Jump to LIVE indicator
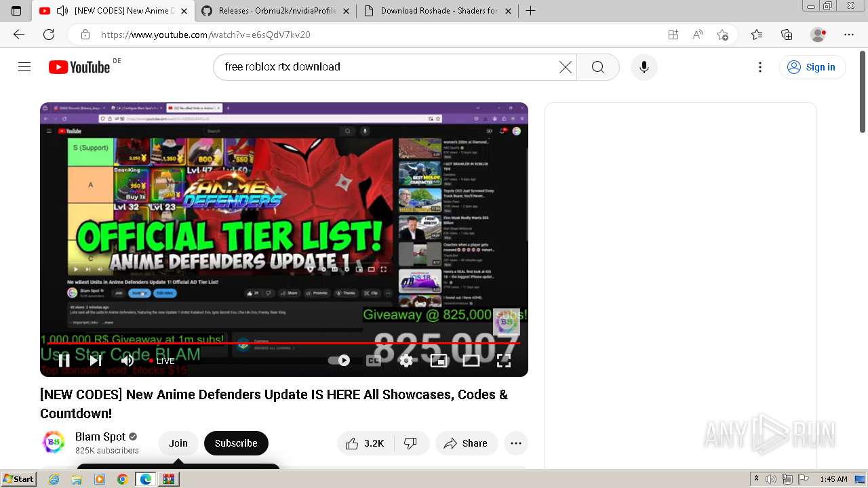 162,361
